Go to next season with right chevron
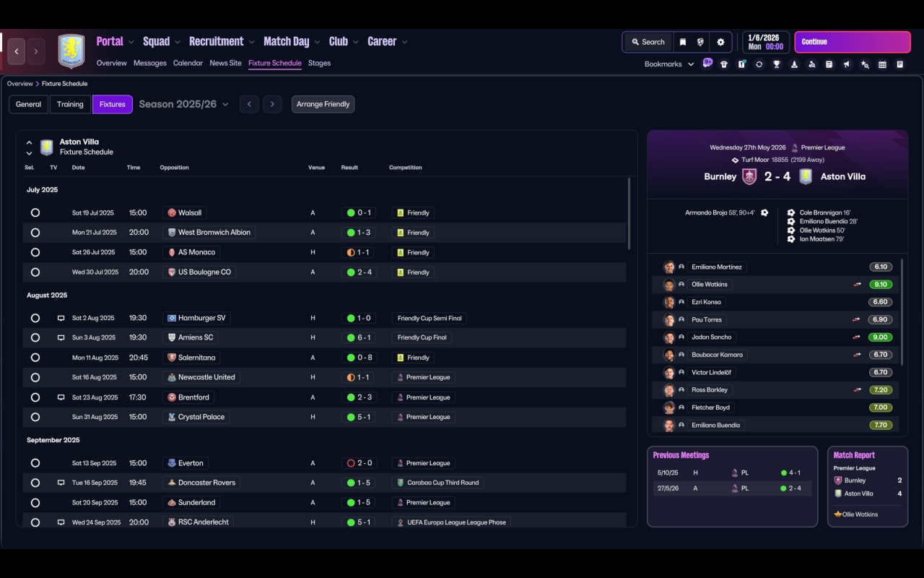924x578 pixels. pos(272,104)
